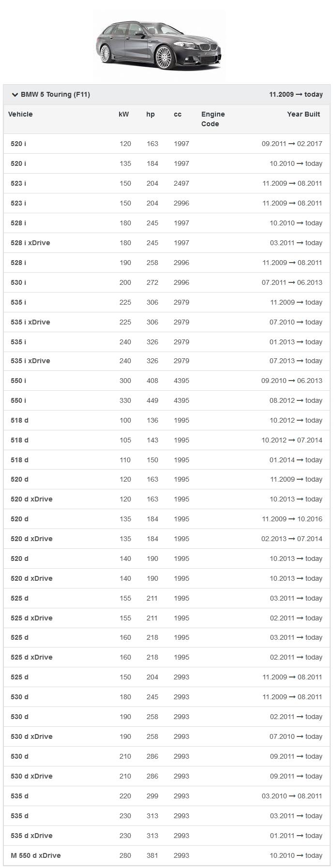Click the 535 d xDrive row

pos(31,836)
